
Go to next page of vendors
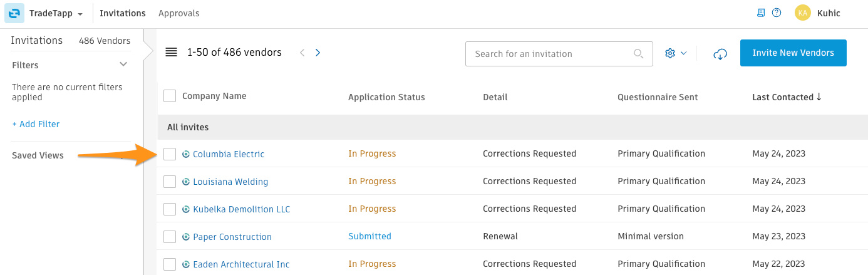click(318, 53)
